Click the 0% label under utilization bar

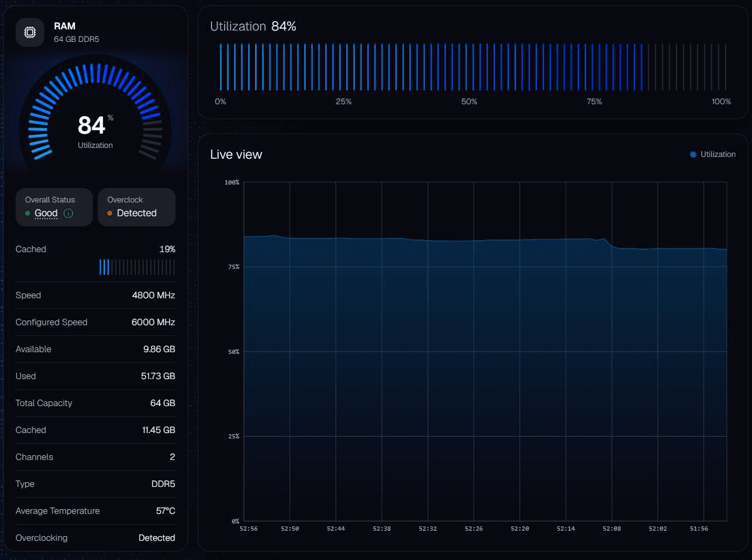coord(221,102)
